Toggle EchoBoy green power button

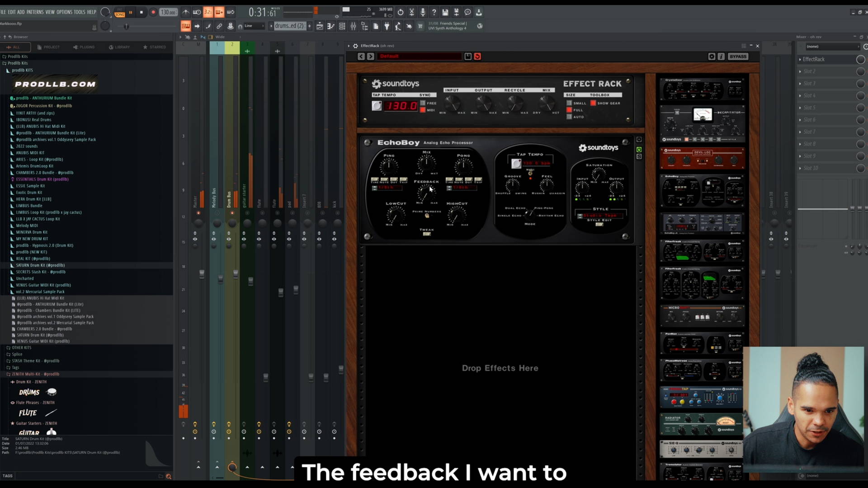(x=639, y=150)
